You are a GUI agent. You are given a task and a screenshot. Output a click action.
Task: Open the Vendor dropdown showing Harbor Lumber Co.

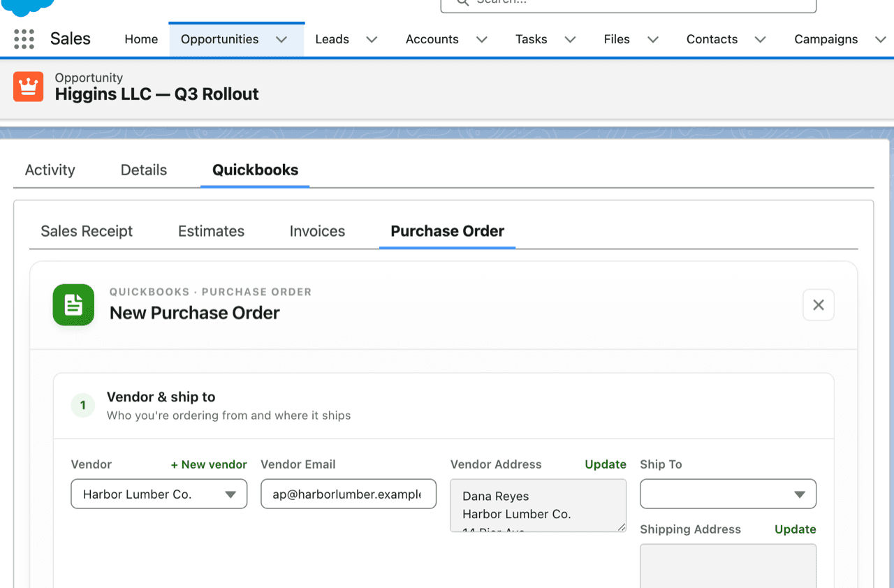click(x=159, y=494)
